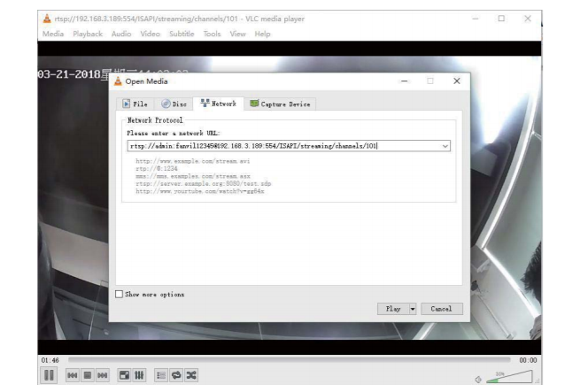Close the VLC media player window

528,19
